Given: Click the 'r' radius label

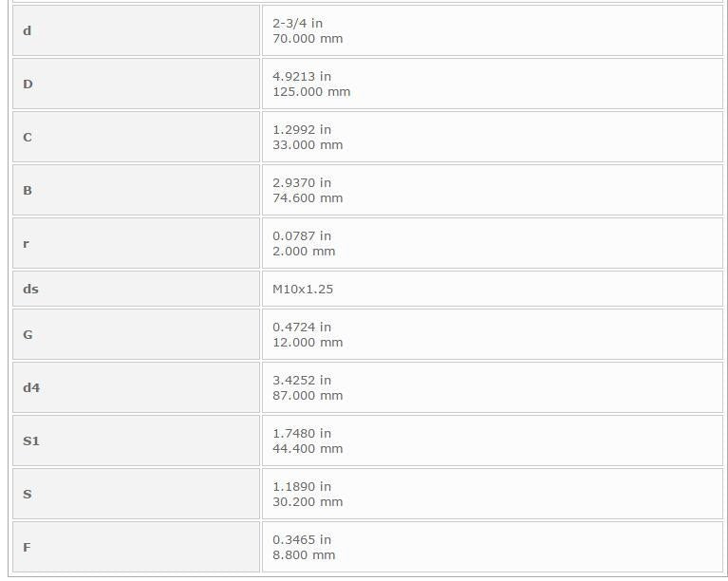Looking at the screenshot, I should [136, 243].
